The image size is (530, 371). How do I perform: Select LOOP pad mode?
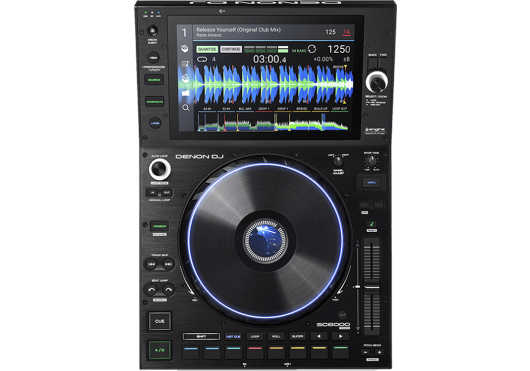(255, 337)
